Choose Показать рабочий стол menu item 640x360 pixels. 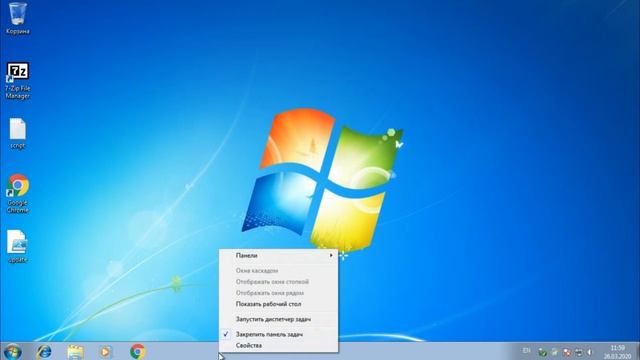point(279,304)
